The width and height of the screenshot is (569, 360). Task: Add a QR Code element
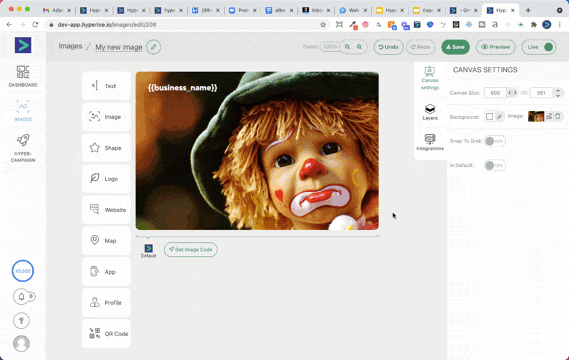[x=106, y=334]
